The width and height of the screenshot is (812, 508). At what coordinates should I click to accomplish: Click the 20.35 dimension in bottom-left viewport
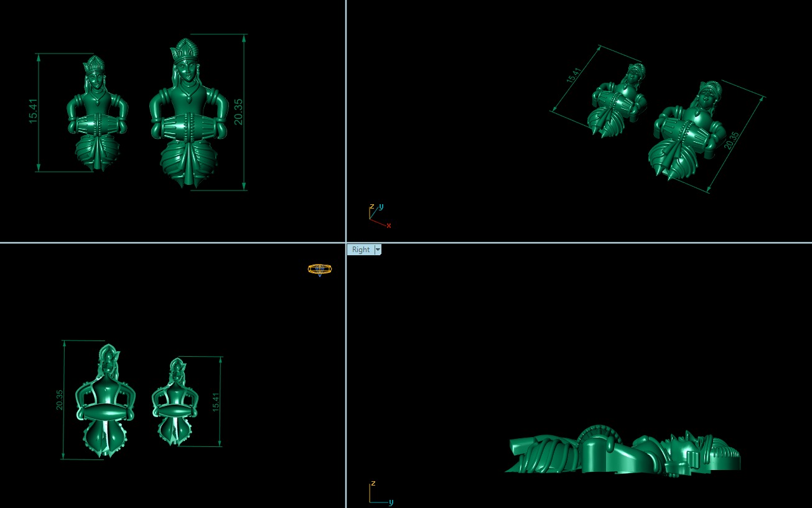[60, 400]
